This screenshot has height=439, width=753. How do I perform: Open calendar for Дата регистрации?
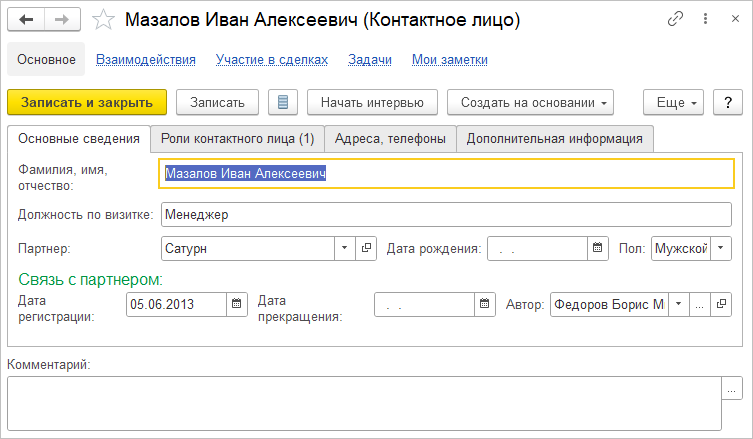tap(237, 304)
